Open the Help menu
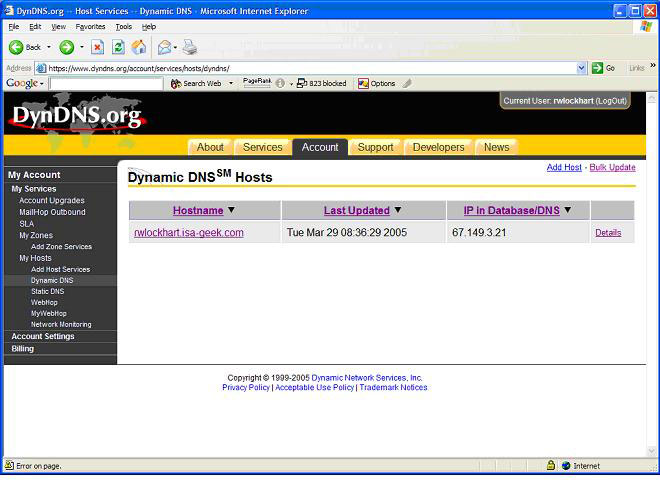Viewport: 660px width, 483px height. tap(149, 27)
